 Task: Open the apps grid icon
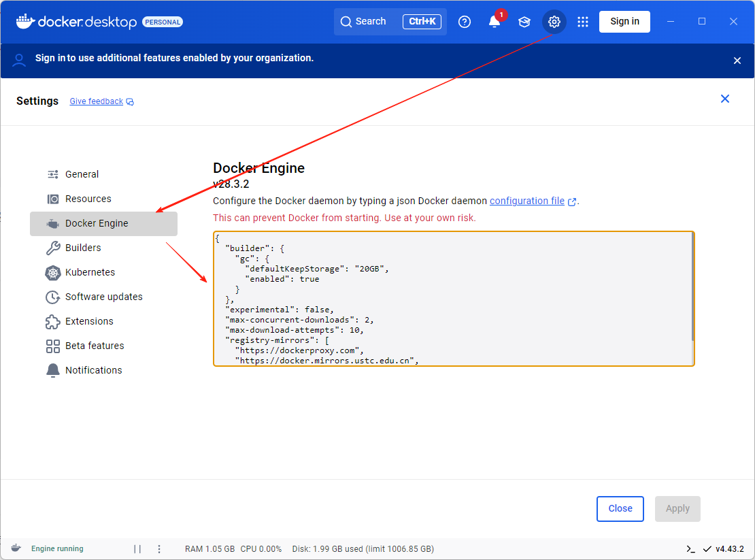click(583, 22)
